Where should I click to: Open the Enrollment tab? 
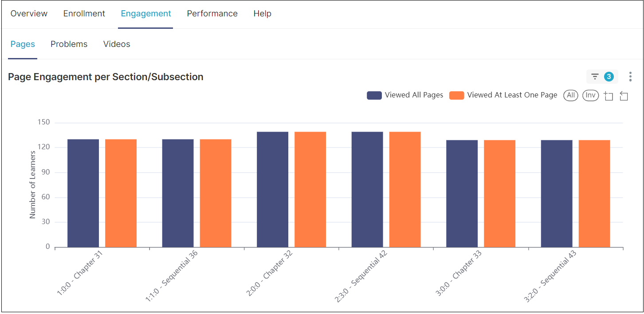click(x=84, y=14)
